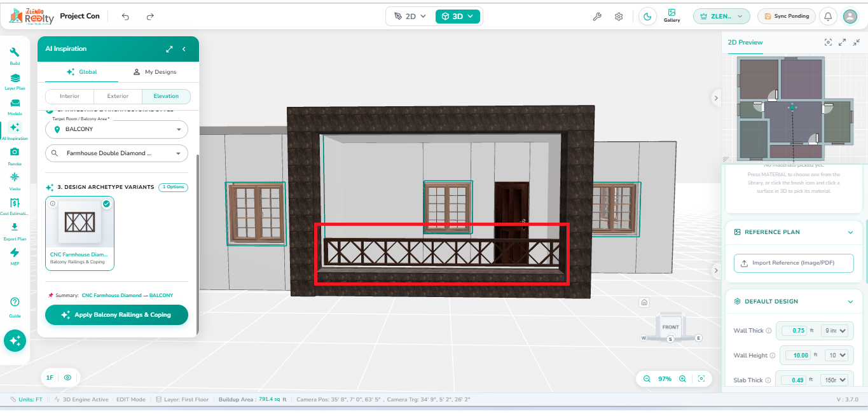Screen dimensions: 868x416
Task: Open the Farmhouse Double Diamond style dropdown
Action: [x=116, y=153]
